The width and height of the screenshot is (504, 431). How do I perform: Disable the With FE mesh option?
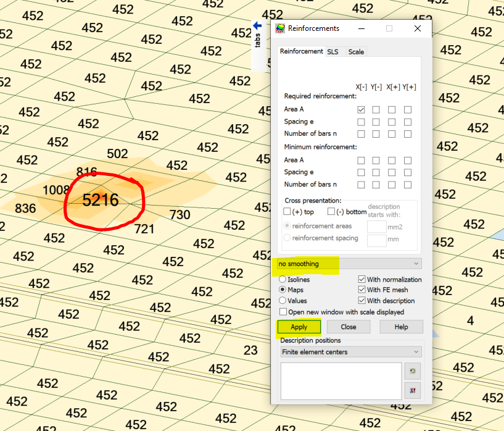tap(362, 290)
